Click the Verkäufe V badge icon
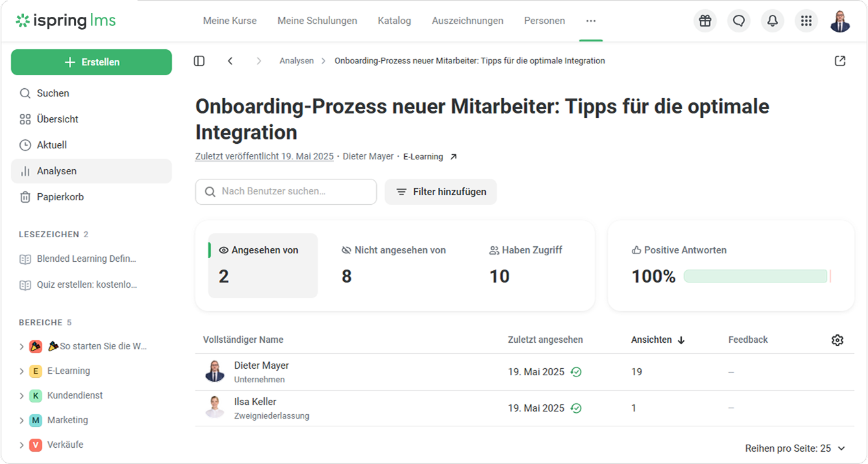868x464 pixels. [x=36, y=445]
